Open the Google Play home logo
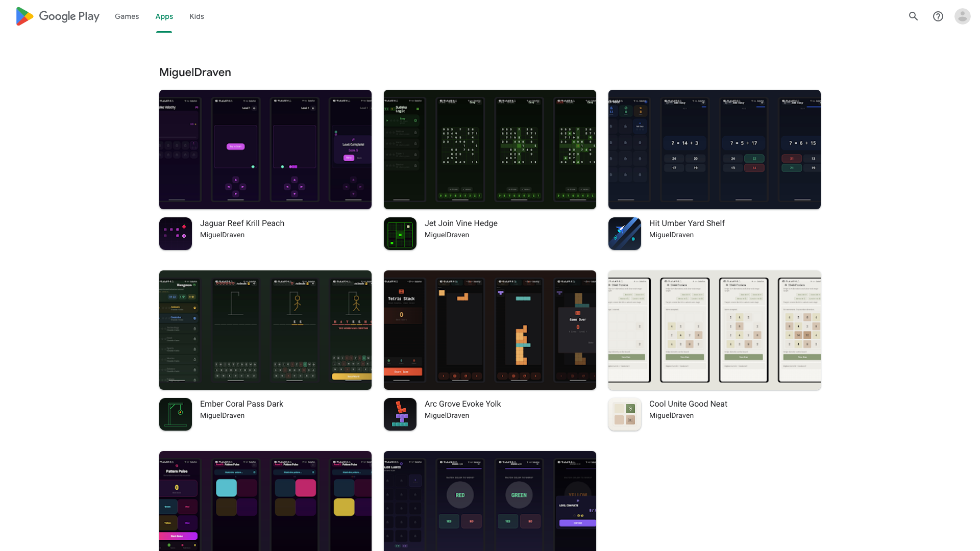 58,16
